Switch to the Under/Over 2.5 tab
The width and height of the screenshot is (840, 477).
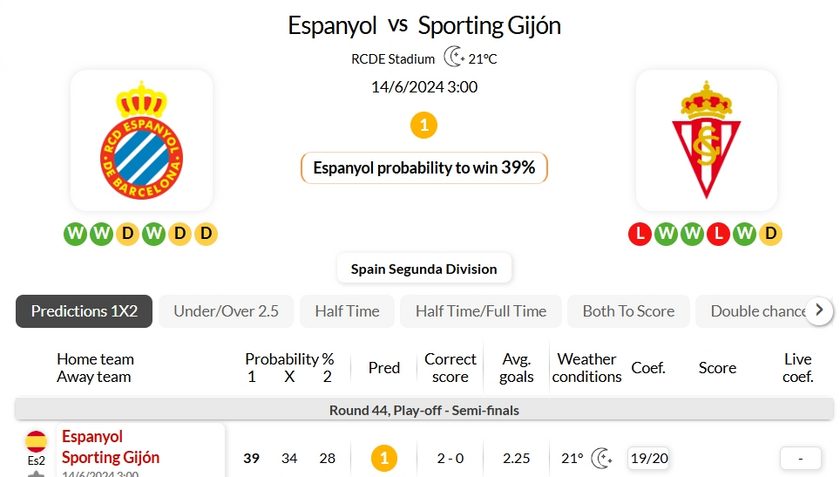[x=226, y=311]
